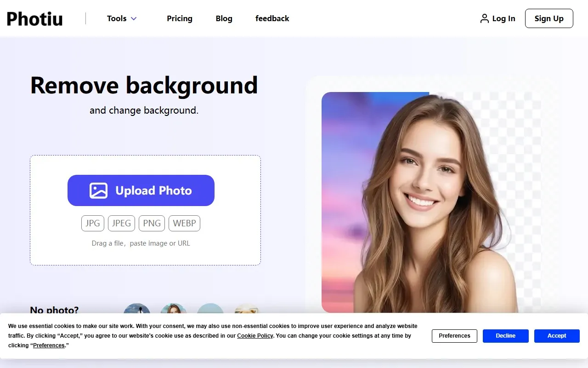Go to the Blog page
588x368 pixels.
224,18
